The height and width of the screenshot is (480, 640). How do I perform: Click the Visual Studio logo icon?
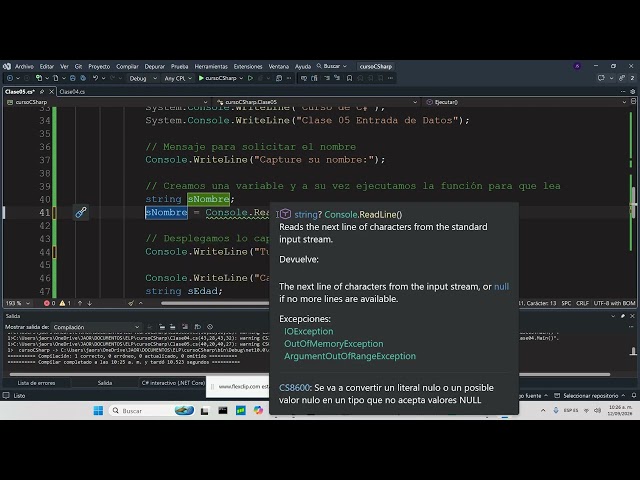[7, 66]
